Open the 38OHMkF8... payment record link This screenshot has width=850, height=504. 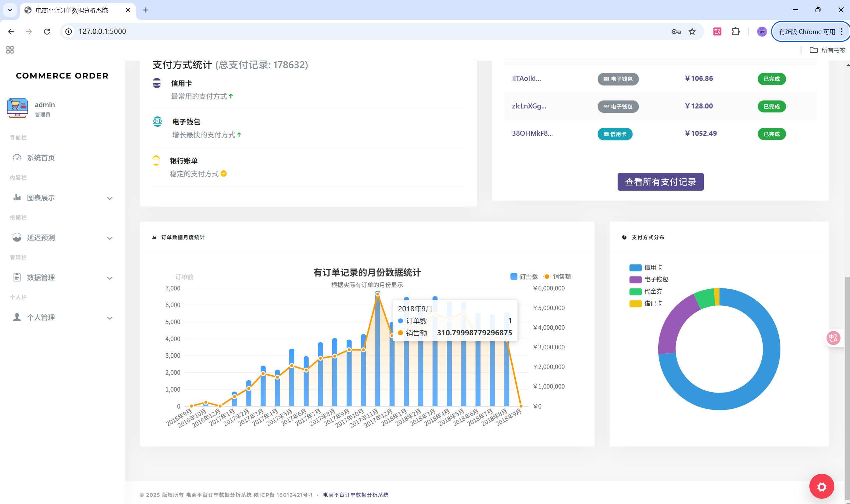[x=532, y=133]
